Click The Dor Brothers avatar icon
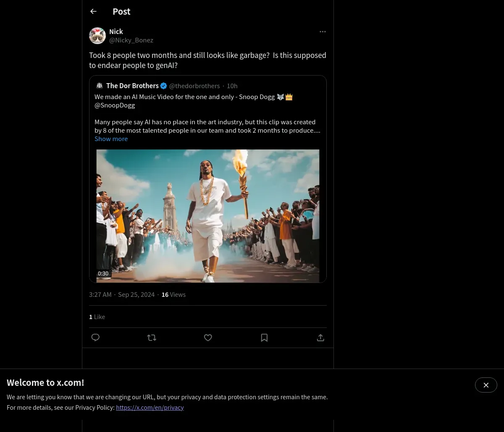 pos(100,86)
